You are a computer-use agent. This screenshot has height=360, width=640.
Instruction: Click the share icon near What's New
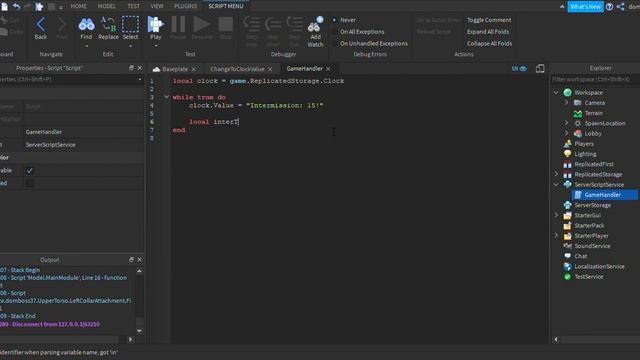point(620,7)
